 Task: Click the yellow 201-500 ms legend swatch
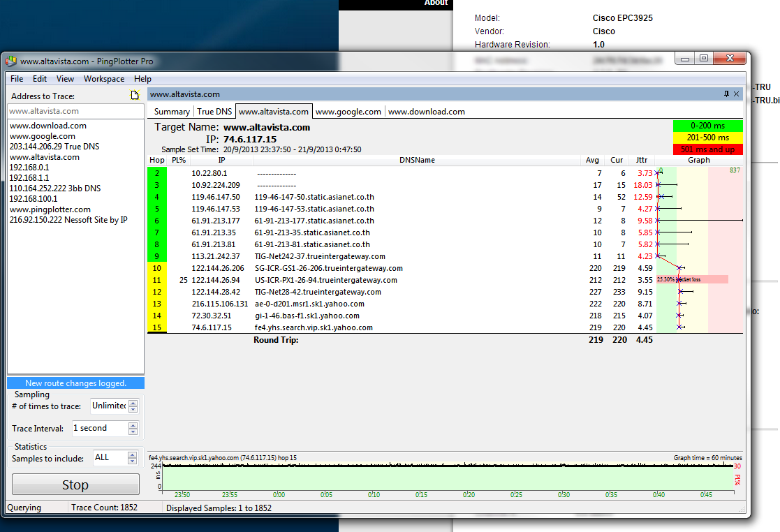pyautogui.click(x=708, y=138)
